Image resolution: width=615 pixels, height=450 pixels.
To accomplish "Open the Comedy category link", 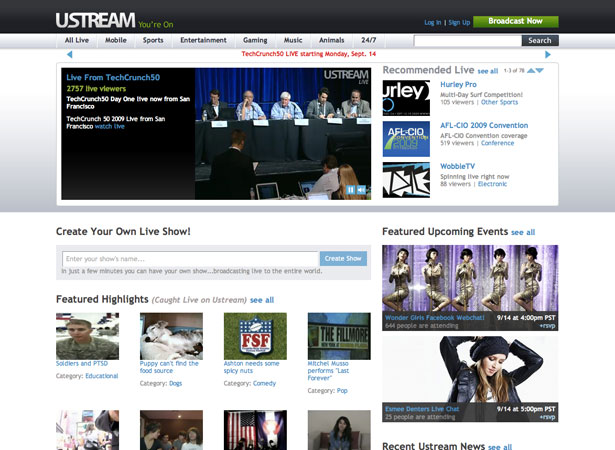I will coord(264,383).
